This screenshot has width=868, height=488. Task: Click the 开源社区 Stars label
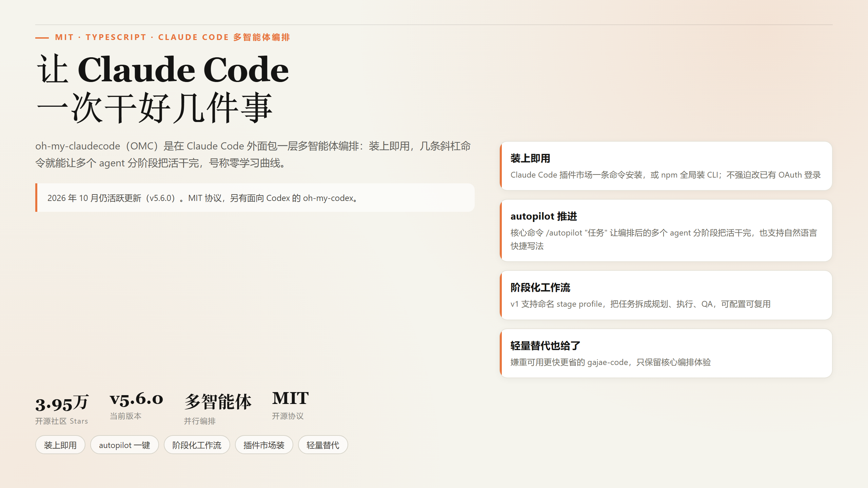point(62,421)
